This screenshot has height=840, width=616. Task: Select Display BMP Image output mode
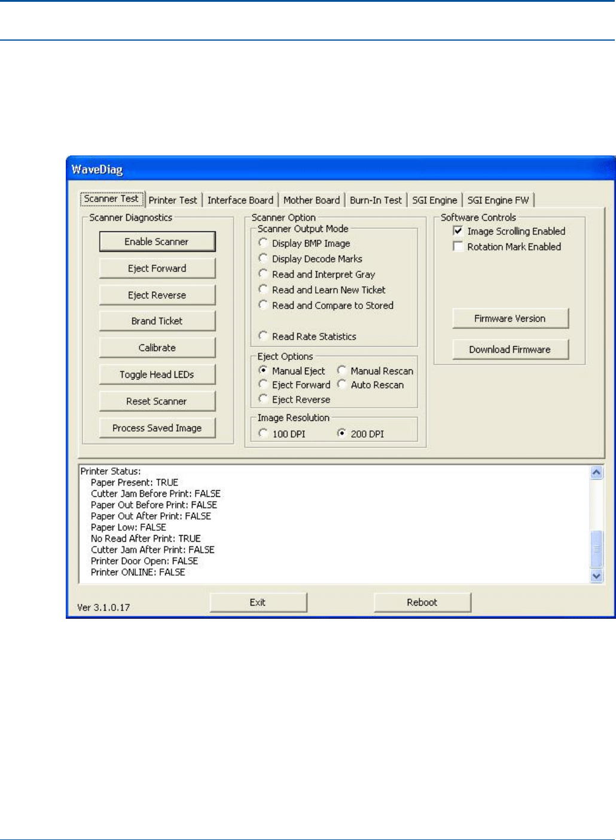point(304,243)
